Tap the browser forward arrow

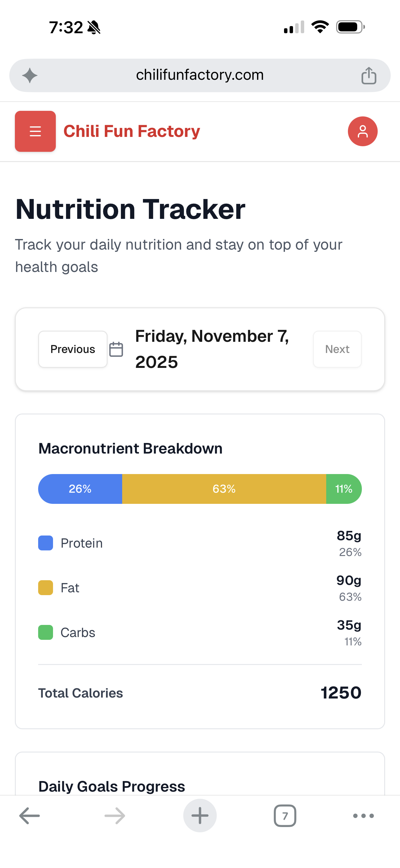click(x=115, y=816)
